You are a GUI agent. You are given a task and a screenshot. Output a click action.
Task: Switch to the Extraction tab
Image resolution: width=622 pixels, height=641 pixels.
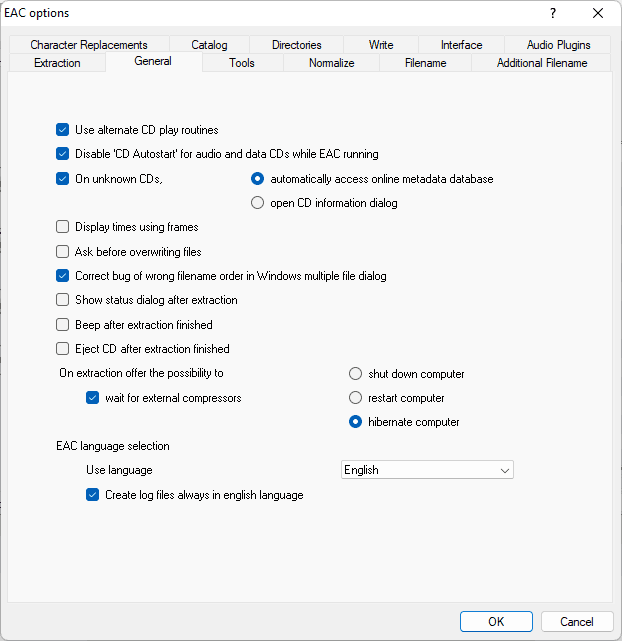click(57, 63)
